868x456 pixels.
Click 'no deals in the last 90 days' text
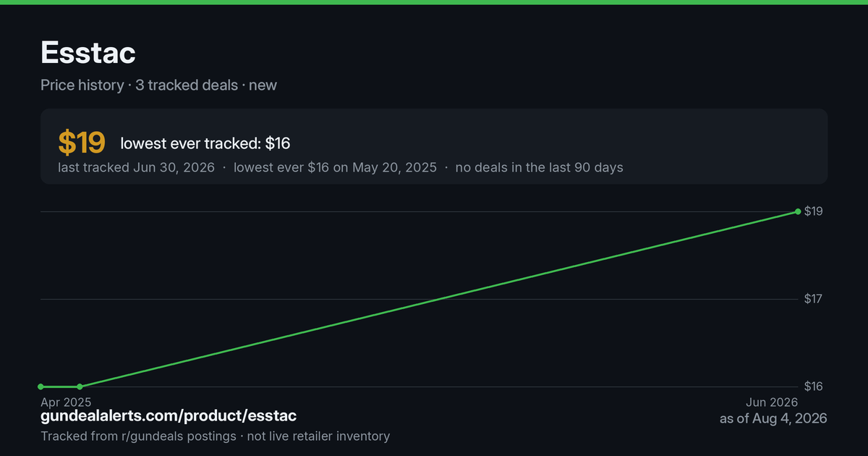click(539, 167)
